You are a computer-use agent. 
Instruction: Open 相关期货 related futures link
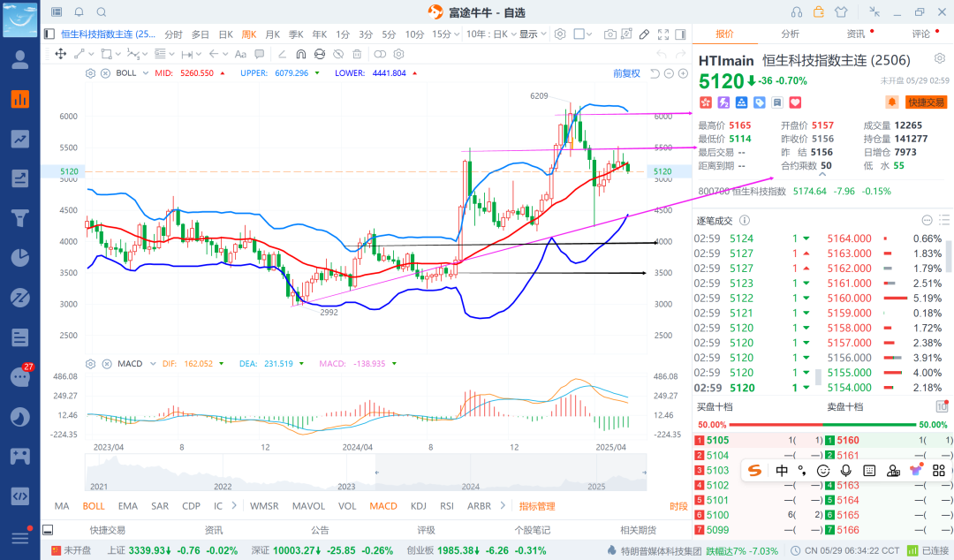pos(639,530)
